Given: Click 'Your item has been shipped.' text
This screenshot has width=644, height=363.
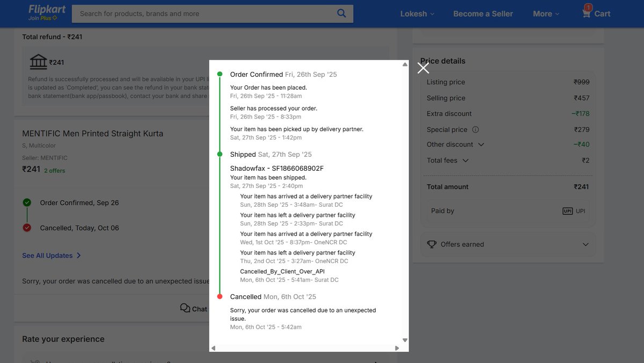Looking at the screenshot, I should pyautogui.click(x=268, y=178).
